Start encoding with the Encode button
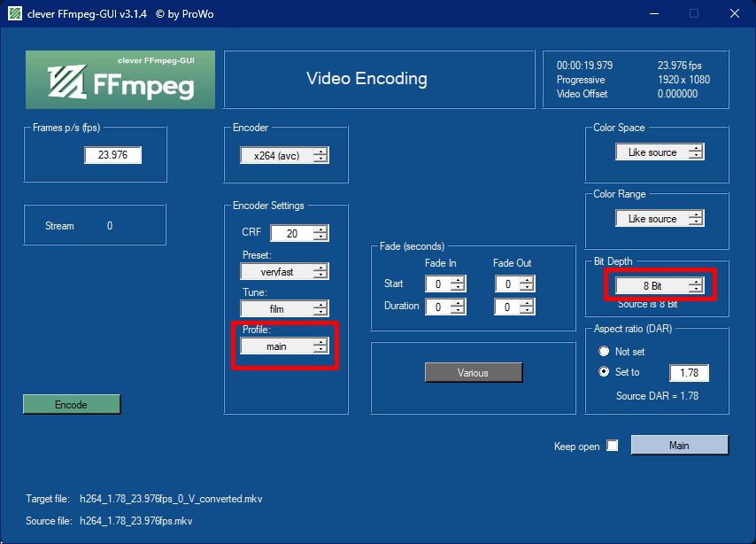This screenshot has height=544, width=756. [x=72, y=405]
